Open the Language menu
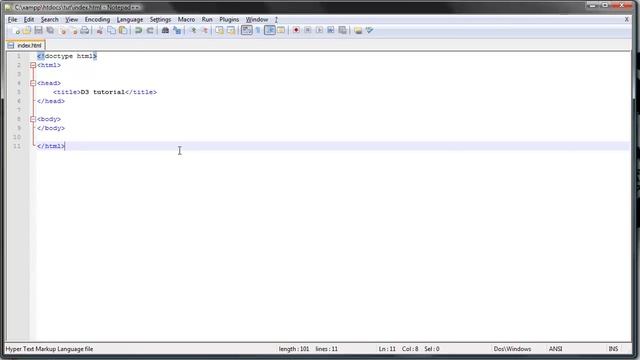This screenshot has width=640, height=360. [130, 20]
